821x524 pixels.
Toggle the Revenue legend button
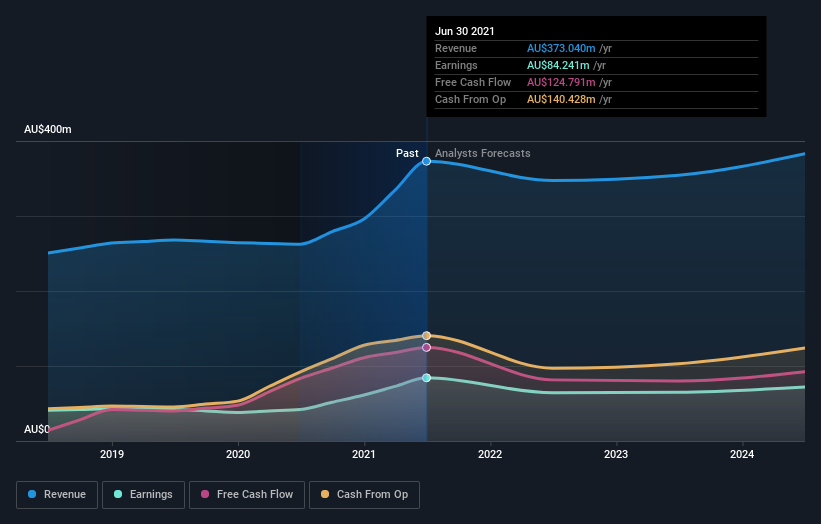click(57, 495)
